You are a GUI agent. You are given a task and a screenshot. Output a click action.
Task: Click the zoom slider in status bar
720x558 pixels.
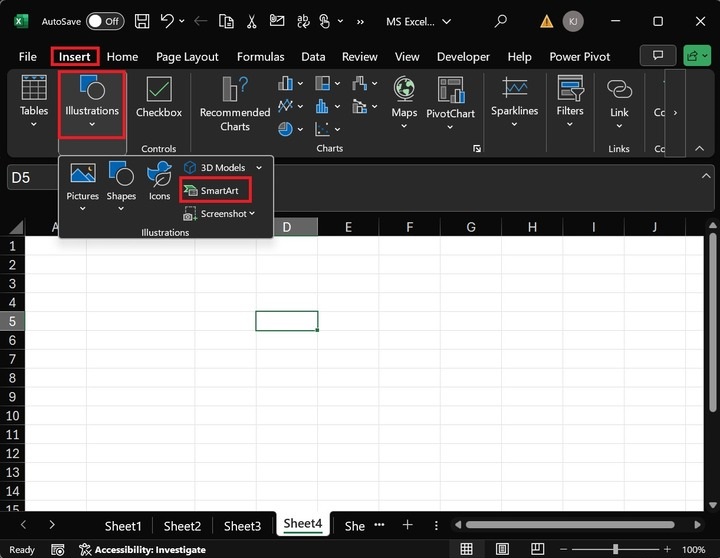(615, 550)
